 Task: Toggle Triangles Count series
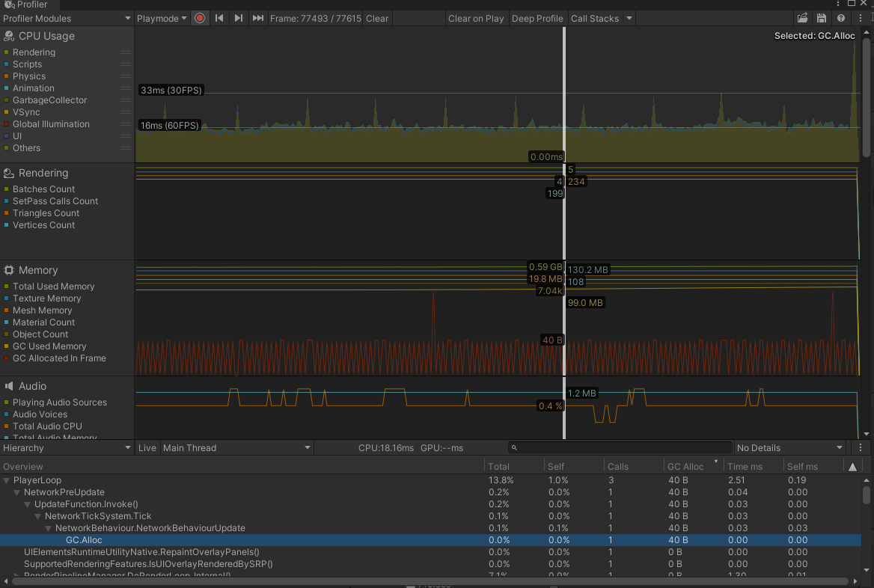click(6, 213)
